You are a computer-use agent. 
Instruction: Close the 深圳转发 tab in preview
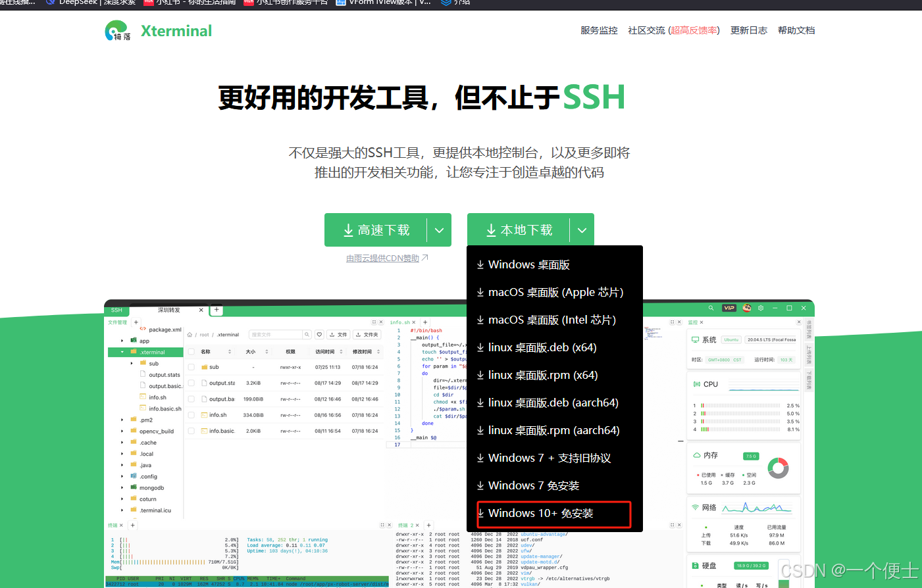[x=201, y=310]
